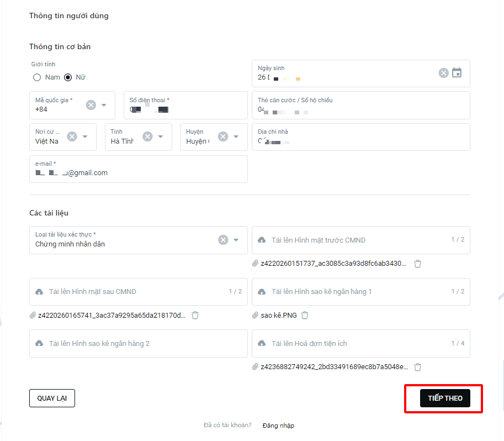Clear the Tỉnh province selection
This screenshot has width=504, height=441.
tap(147, 136)
